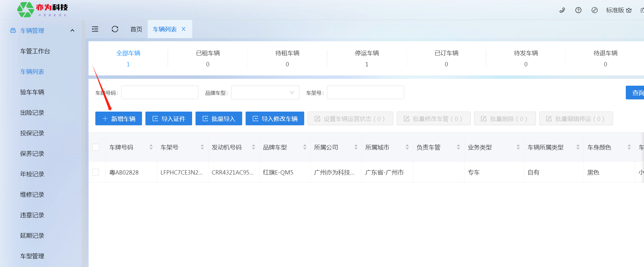Click the 亦为科技 logo

(43, 10)
